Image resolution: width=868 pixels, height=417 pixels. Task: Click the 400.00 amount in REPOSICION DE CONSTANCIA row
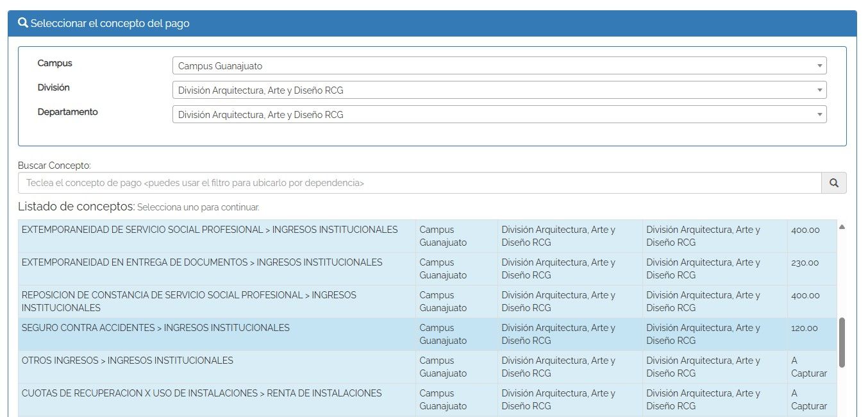(805, 295)
